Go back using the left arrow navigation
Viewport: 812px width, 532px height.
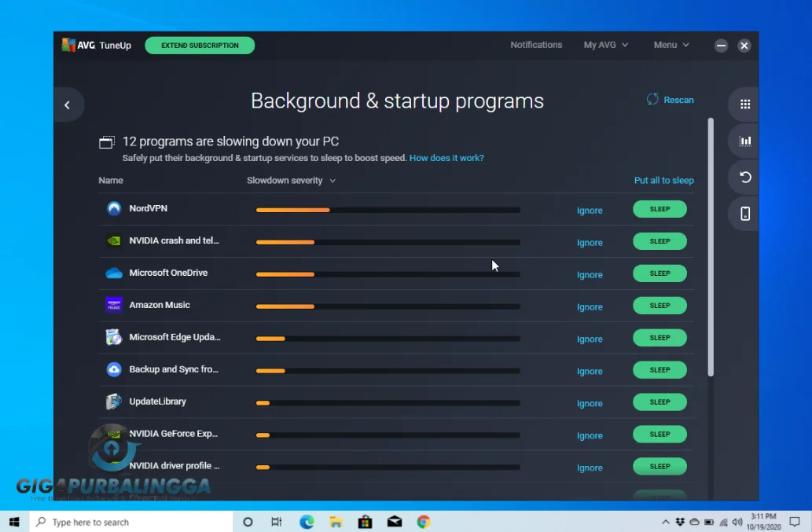tap(68, 104)
